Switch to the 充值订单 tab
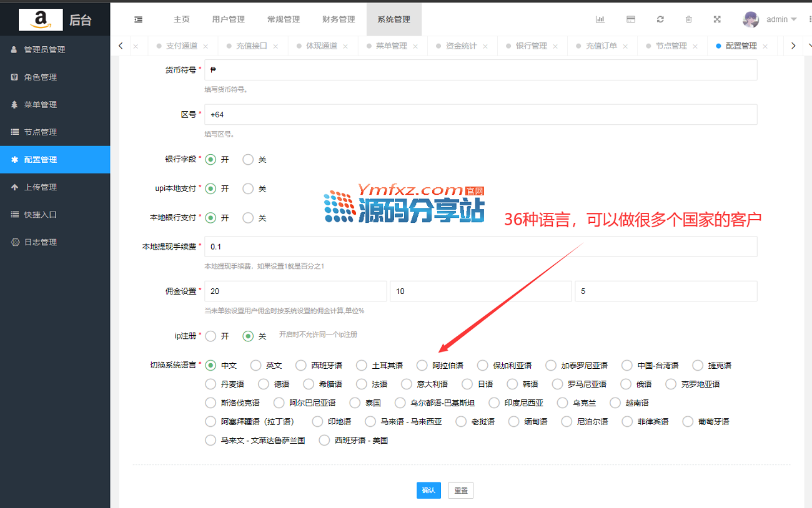This screenshot has height=508, width=812. tap(601, 46)
